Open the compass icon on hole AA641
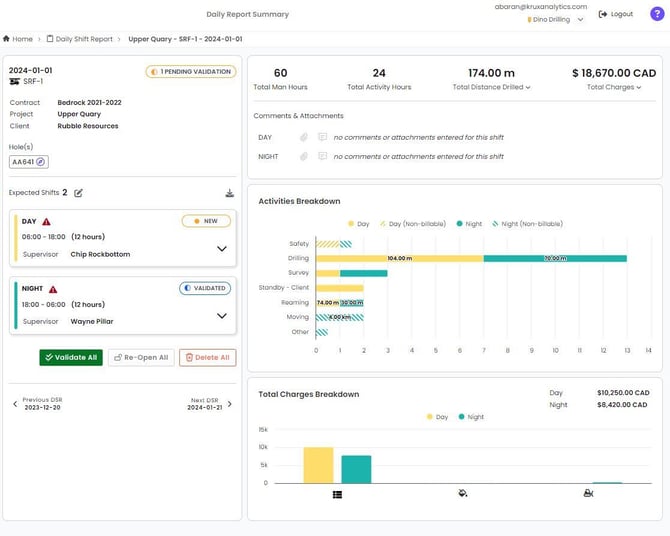The width and height of the screenshot is (670, 536). tap(41, 162)
